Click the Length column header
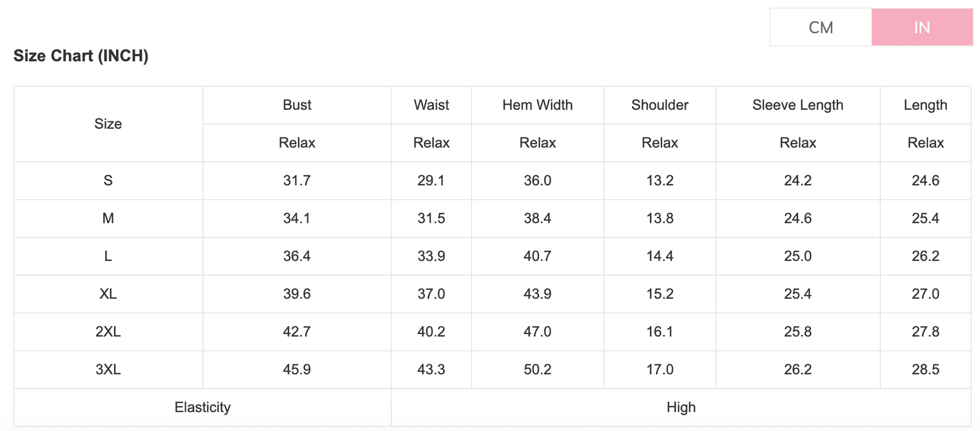 [925, 105]
